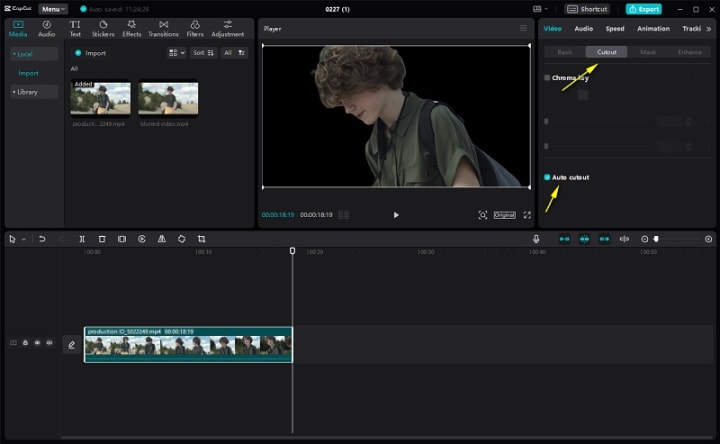Click the Export button
This screenshot has height=444, width=720.
click(644, 9)
